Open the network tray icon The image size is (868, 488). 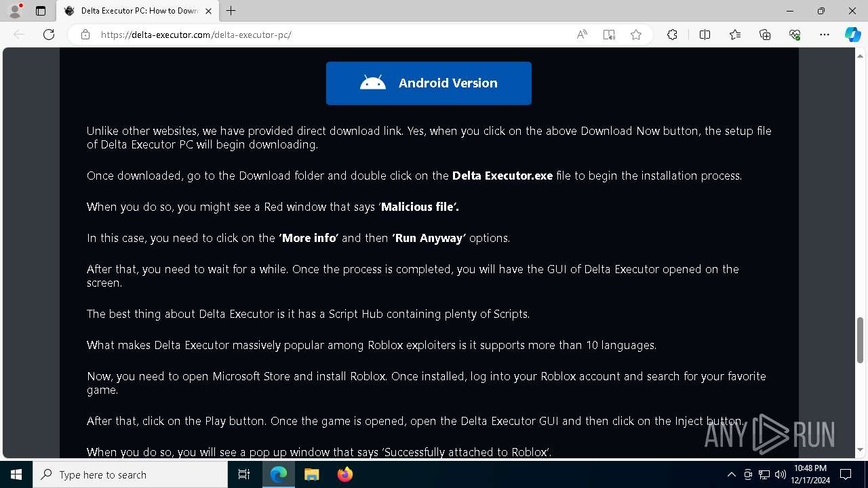[x=764, y=474]
